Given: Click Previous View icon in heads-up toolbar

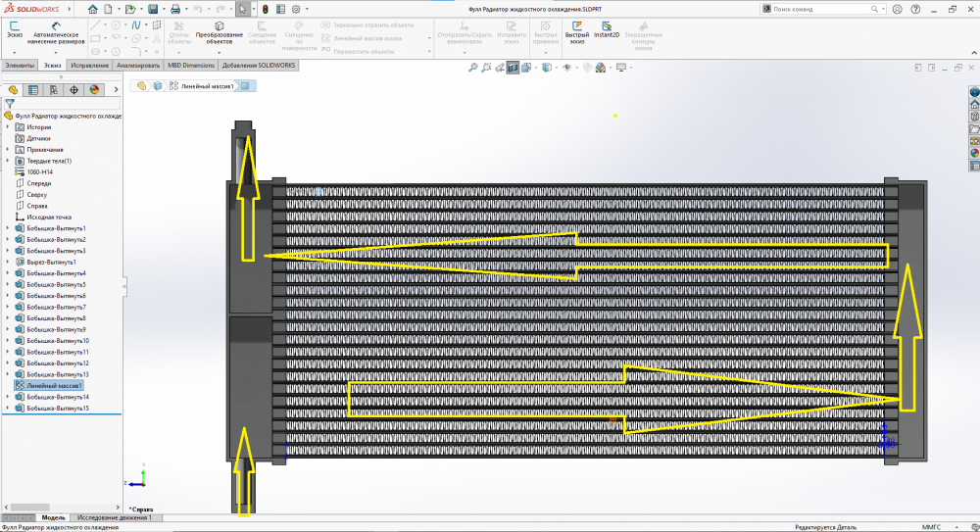Looking at the screenshot, I should [x=500, y=68].
